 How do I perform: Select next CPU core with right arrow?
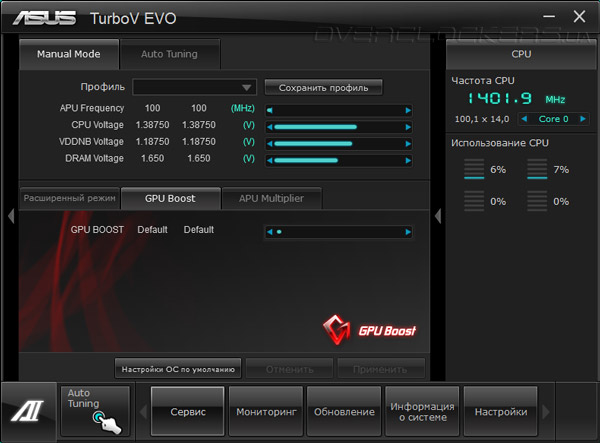pyautogui.click(x=583, y=119)
